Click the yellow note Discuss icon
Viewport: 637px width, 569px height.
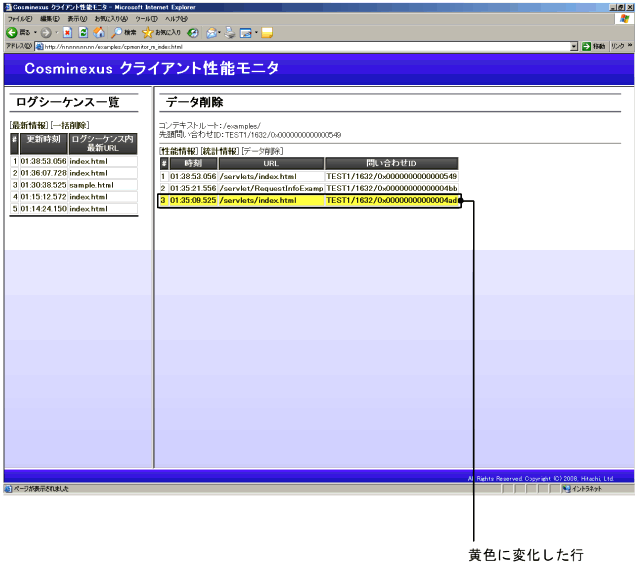267,33
